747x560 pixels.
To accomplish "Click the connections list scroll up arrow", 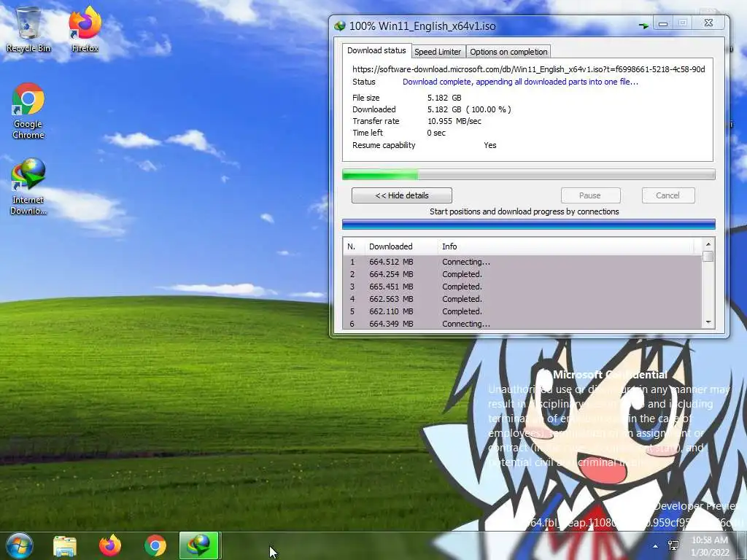I will click(708, 244).
